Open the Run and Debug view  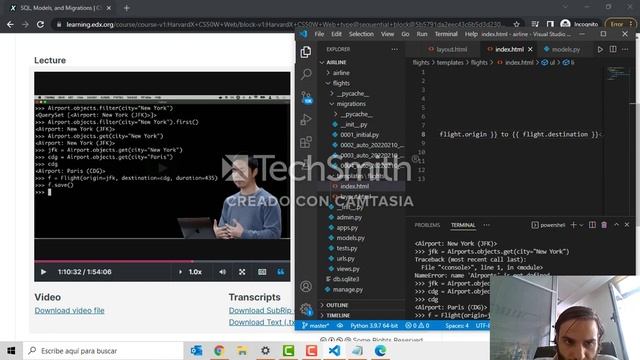pos(306,120)
